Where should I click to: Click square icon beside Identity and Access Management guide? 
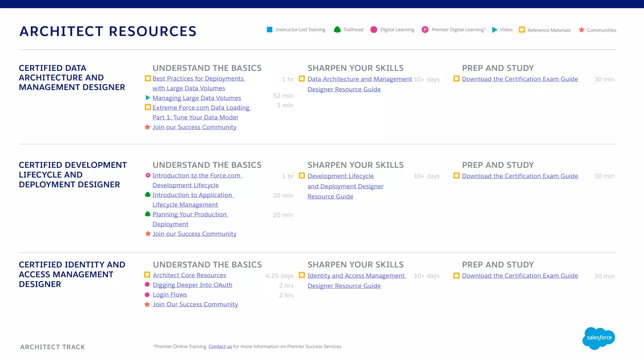302,275
